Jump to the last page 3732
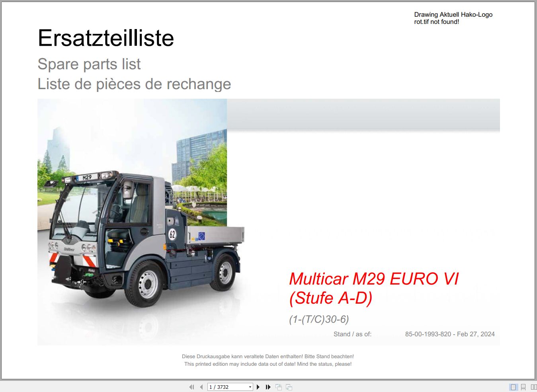The height and width of the screenshot is (392, 537). tap(268, 386)
